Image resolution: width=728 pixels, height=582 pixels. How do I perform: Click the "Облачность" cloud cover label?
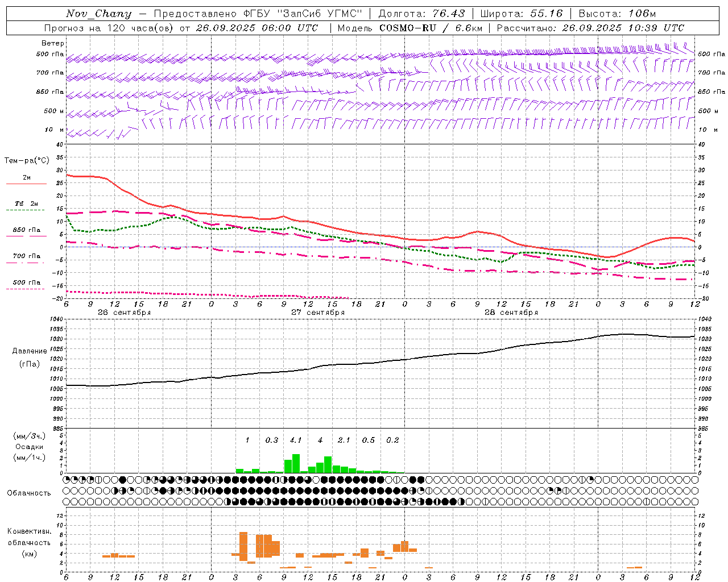(29, 493)
